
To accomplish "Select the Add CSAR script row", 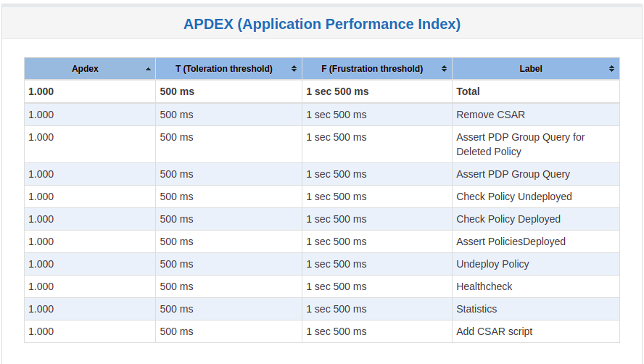I will 322,331.
